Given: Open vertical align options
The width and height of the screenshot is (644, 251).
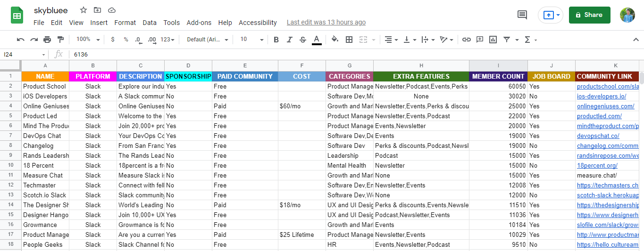Looking at the screenshot, I should click(x=410, y=40).
